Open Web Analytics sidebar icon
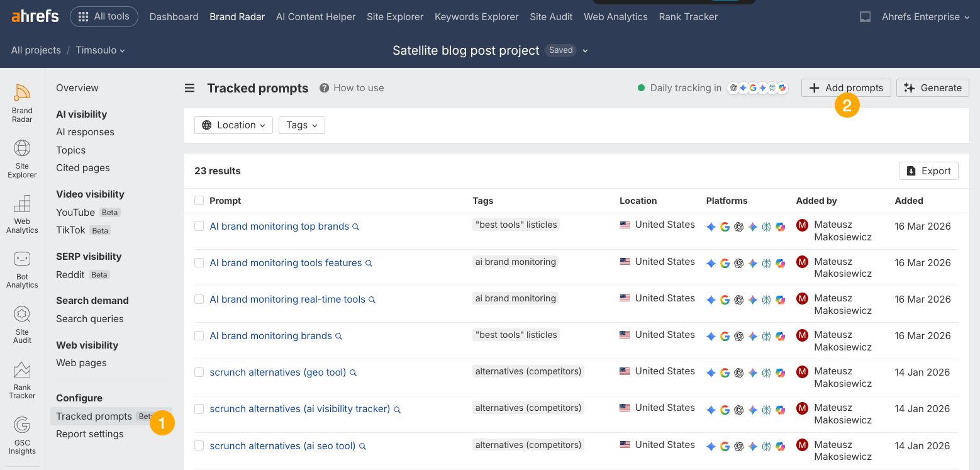 pyautogui.click(x=22, y=214)
